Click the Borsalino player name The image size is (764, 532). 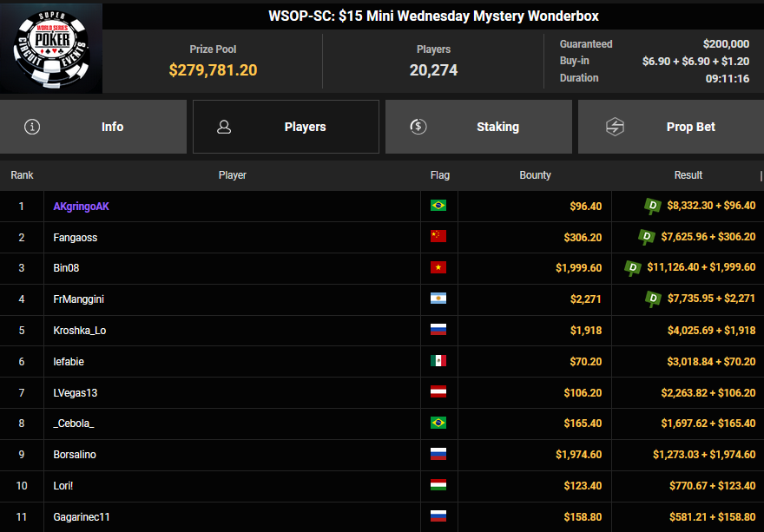click(x=75, y=455)
